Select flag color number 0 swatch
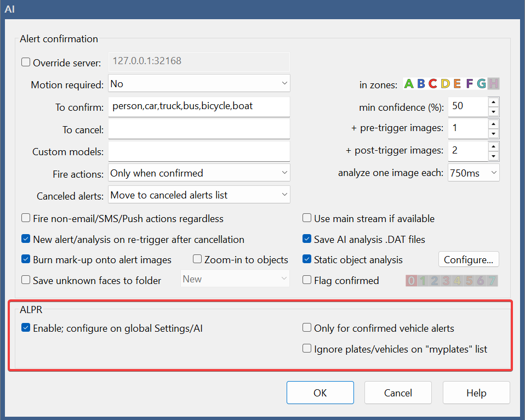The width and height of the screenshot is (525, 420). click(x=412, y=281)
